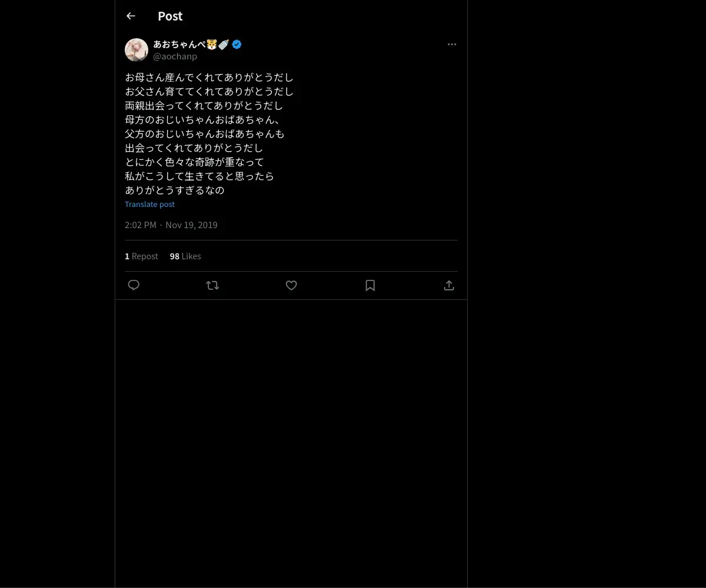Open the reply composer via speech bubble icon
This screenshot has width=706, height=588.
tap(134, 285)
